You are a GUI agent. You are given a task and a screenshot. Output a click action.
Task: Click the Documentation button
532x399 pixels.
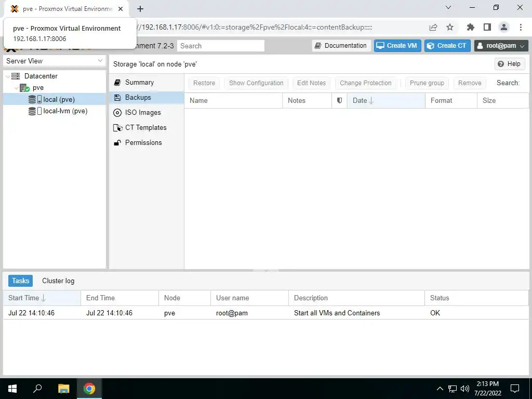[x=341, y=46]
